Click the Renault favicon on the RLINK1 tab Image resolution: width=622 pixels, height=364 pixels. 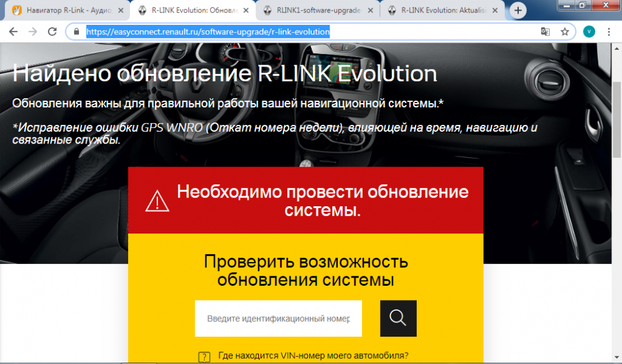click(267, 11)
